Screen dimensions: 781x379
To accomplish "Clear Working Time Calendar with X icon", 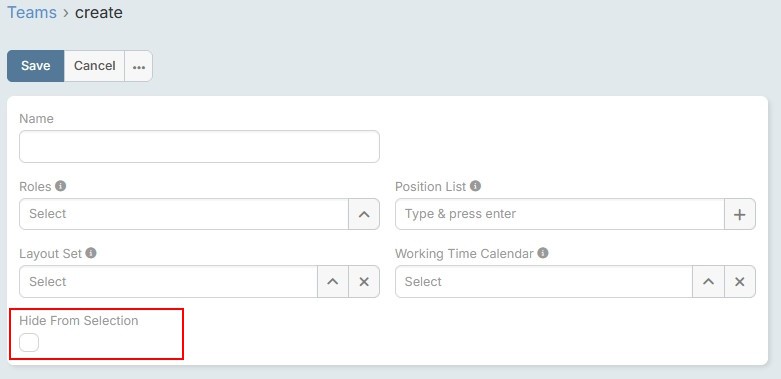I will (x=740, y=281).
